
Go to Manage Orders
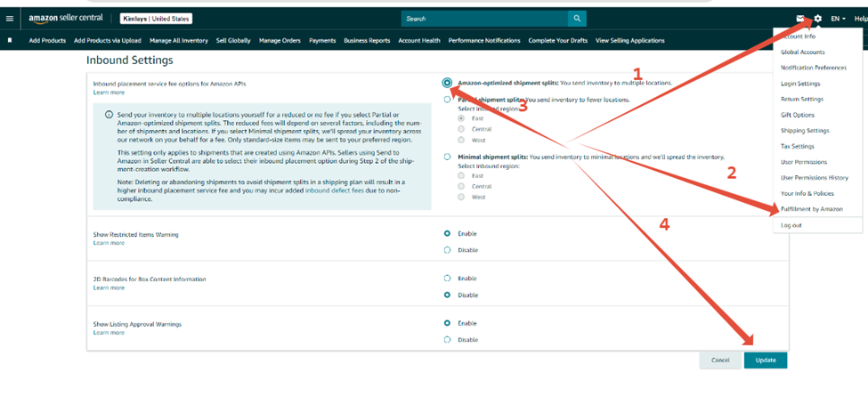[280, 40]
